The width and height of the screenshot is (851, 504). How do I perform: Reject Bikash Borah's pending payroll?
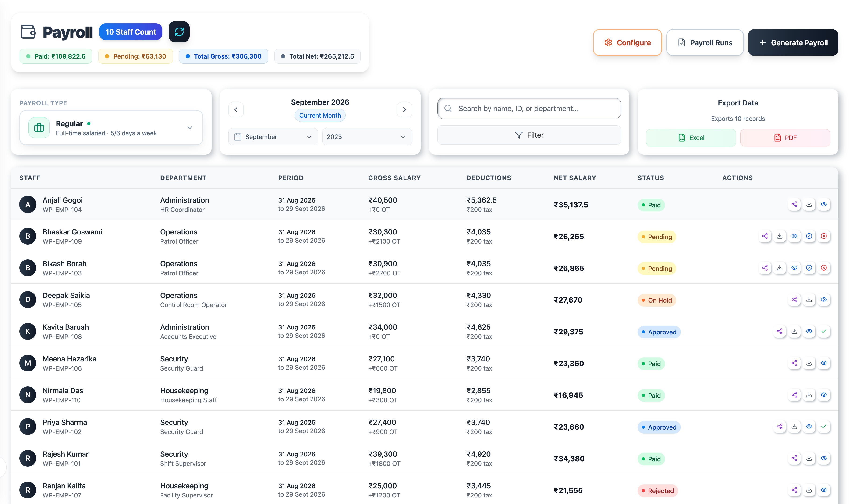pyautogui.click(x=824, y=268)
